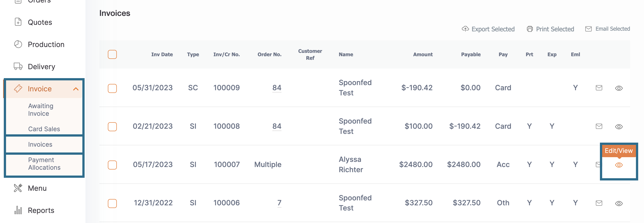
Task: Click the Export Selected cloud icon
Action: [465, 29]
